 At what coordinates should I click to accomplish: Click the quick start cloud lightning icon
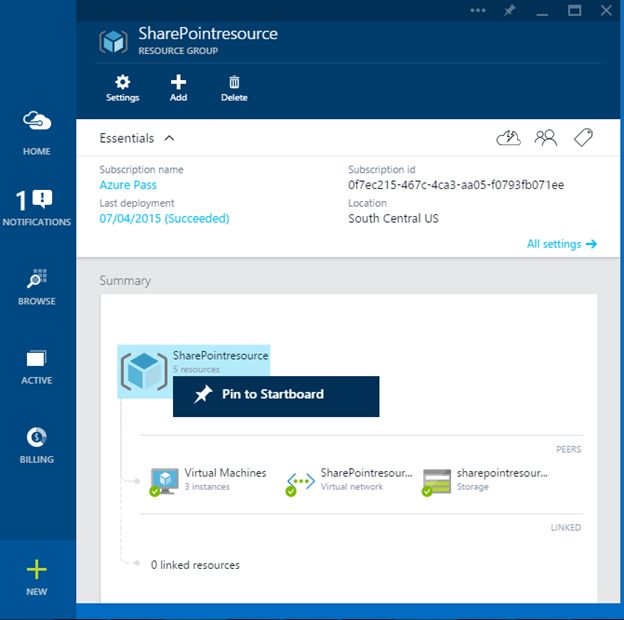[508, 138]
